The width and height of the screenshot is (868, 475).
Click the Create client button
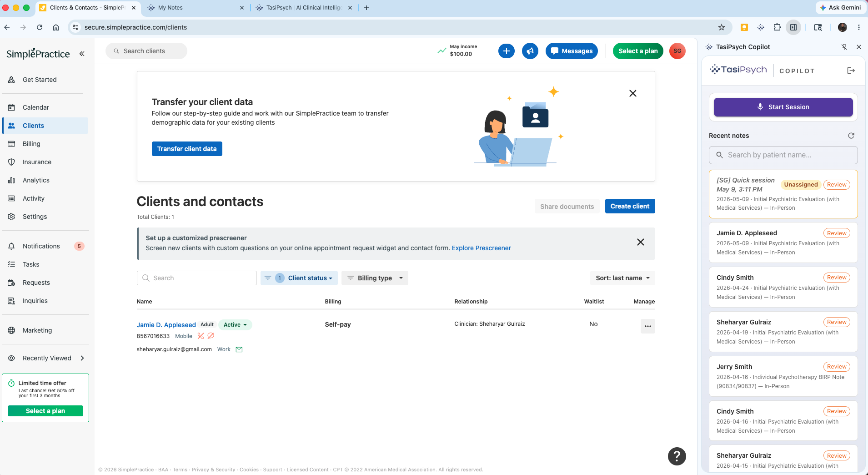(x=630, y=206)
